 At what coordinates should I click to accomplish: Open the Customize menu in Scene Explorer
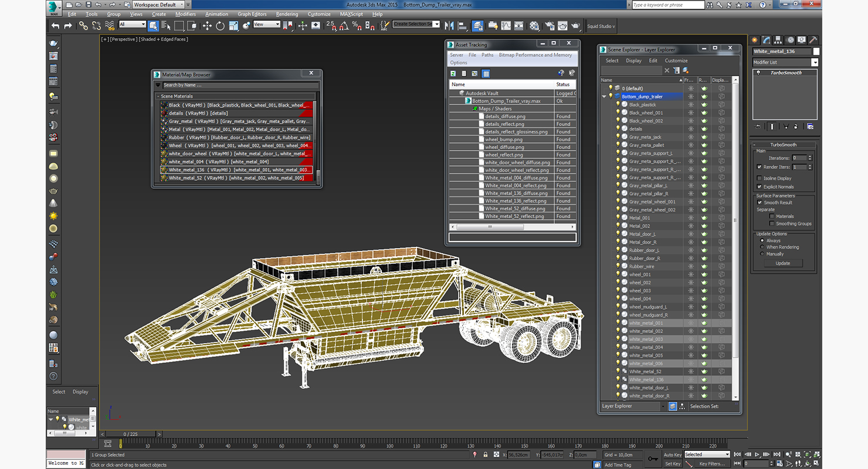click(x=676, y=60)
